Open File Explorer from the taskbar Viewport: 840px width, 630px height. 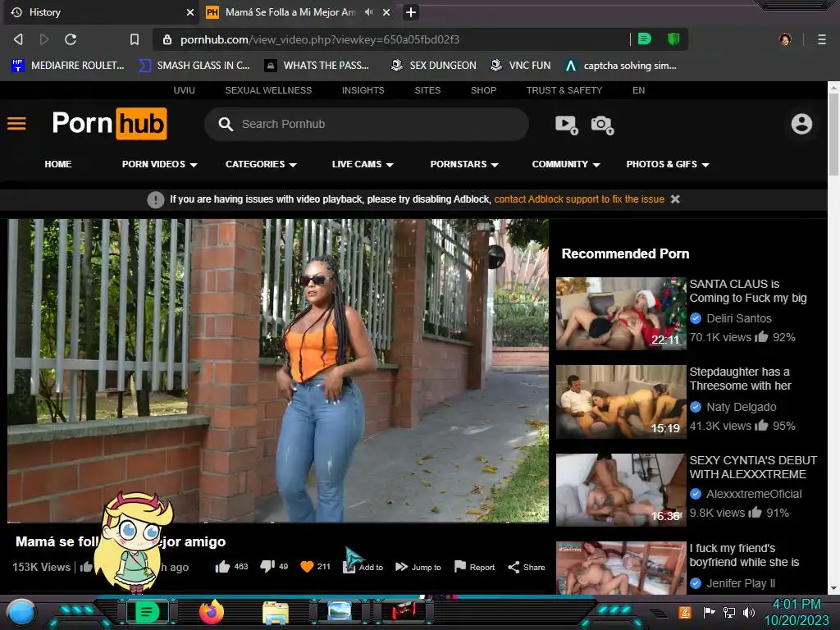[x=276, y=612]
